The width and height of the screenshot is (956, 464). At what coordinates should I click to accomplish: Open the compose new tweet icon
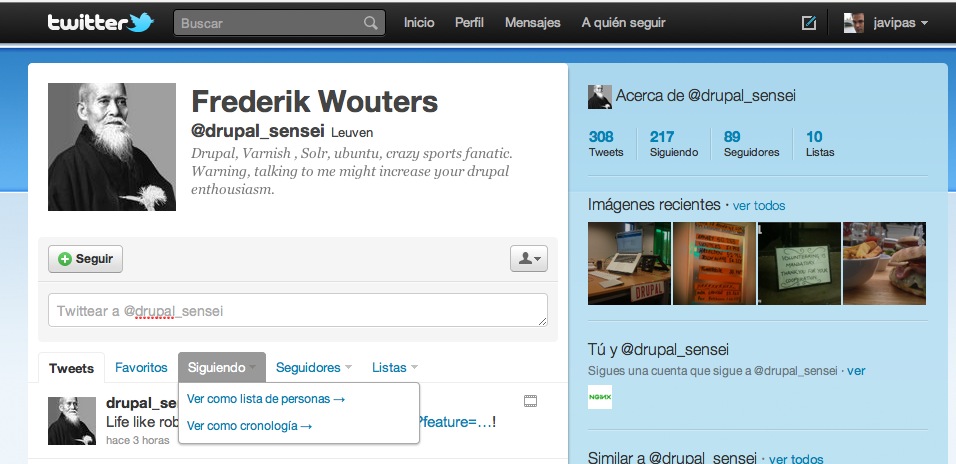click(808, 23)
